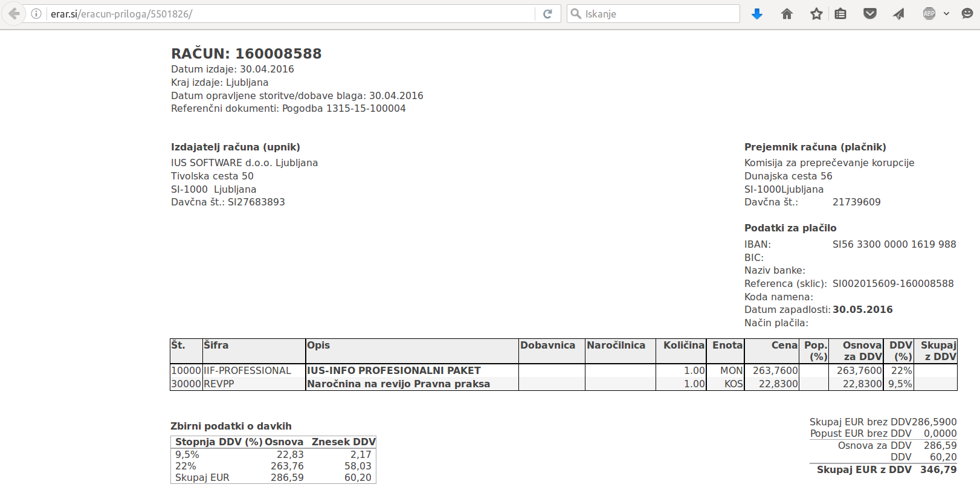The image size is (980, 496).
Task: Click reference 'SI002015609-160008588'
Action: coord(893,283)
